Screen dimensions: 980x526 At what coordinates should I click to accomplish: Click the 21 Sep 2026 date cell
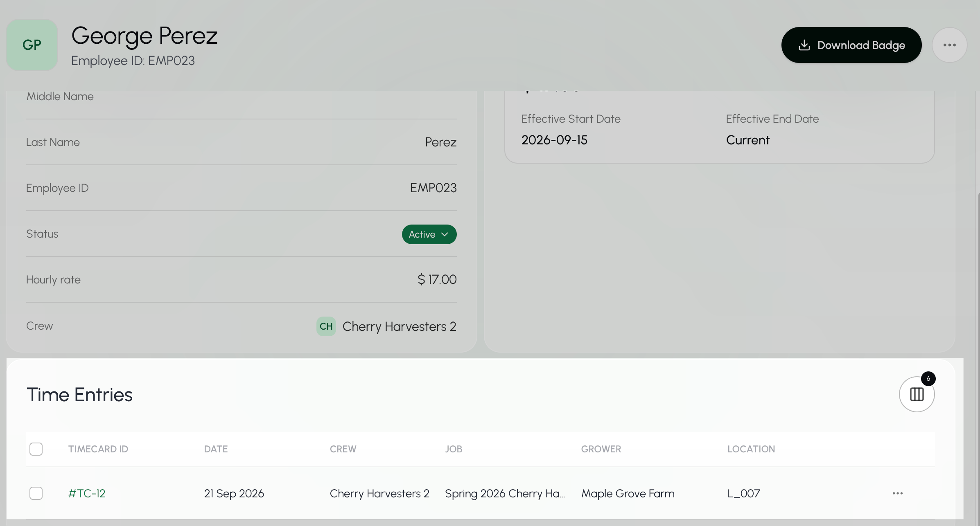tap(234, 493)
